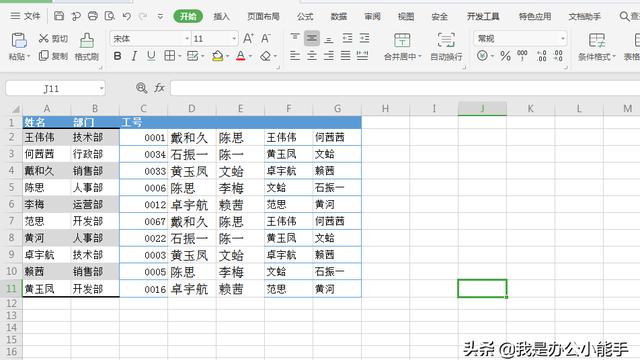Image resolution: width=640 pixels, height=360 pixels.
Task: Open Conditional Formatting (条件格式) menu
Action: (596, 47)
